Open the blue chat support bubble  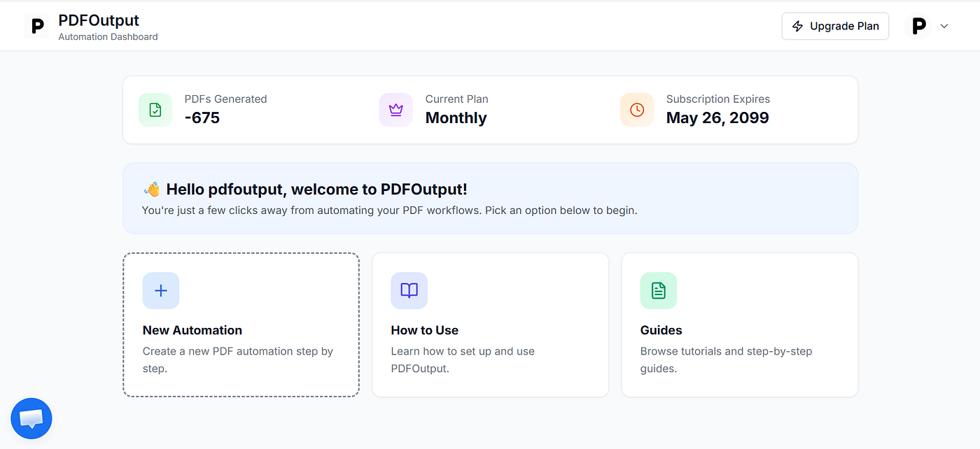tap(31, 419)
